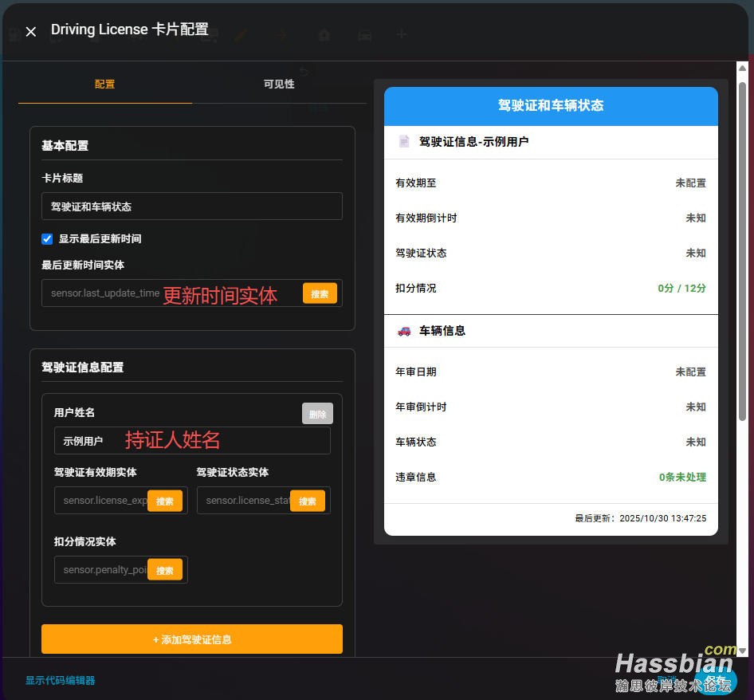Search entities for 最后更新时间实体
This screenshot has height=700, width=754.
point(320,293)
